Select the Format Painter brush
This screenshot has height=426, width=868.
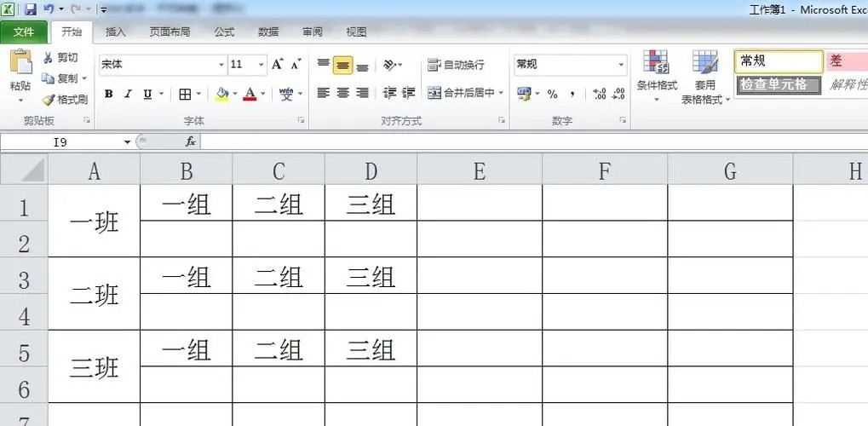(49, 100)
